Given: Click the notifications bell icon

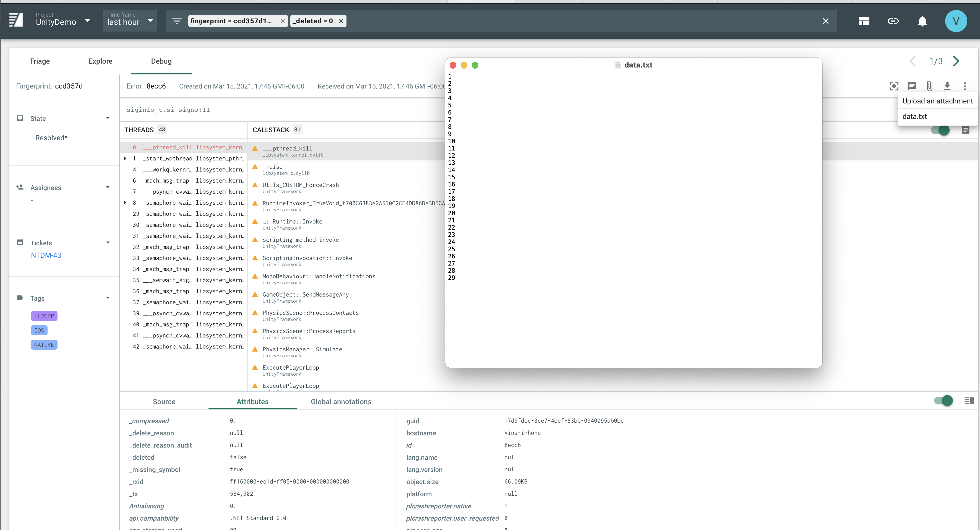Looking at the screenshot, I should pyautogui.click(x=922, y=21).
